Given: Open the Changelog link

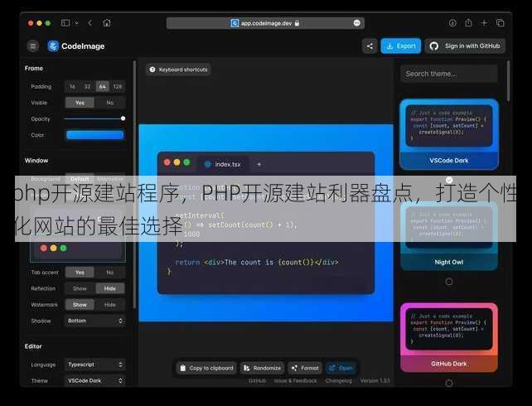Looking at the screenshot, I should click(x=338, y=381).
